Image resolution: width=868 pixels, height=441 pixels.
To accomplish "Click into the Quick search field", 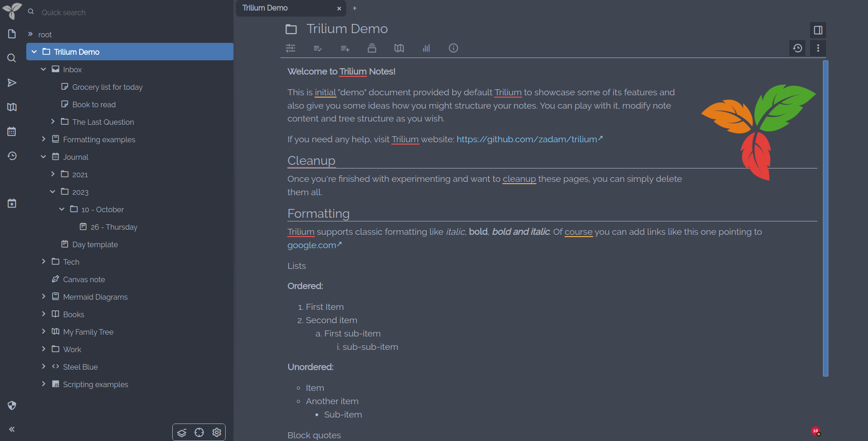I will (134, 12).
